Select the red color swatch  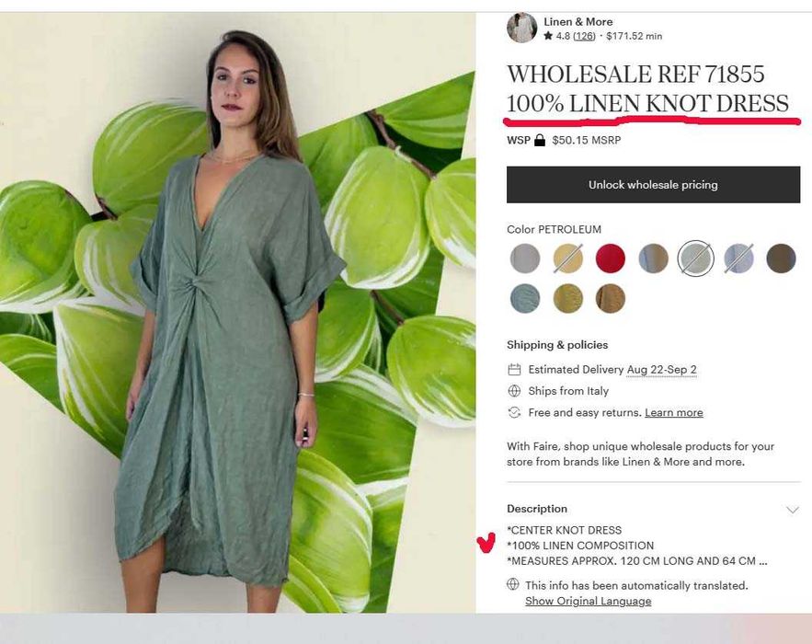point(610,258)
